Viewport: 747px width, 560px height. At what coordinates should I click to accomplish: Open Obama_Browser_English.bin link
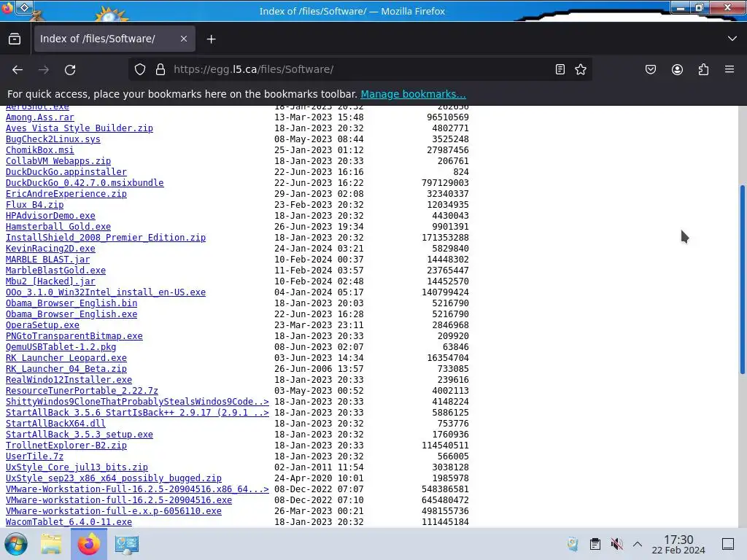coord(71,303)
